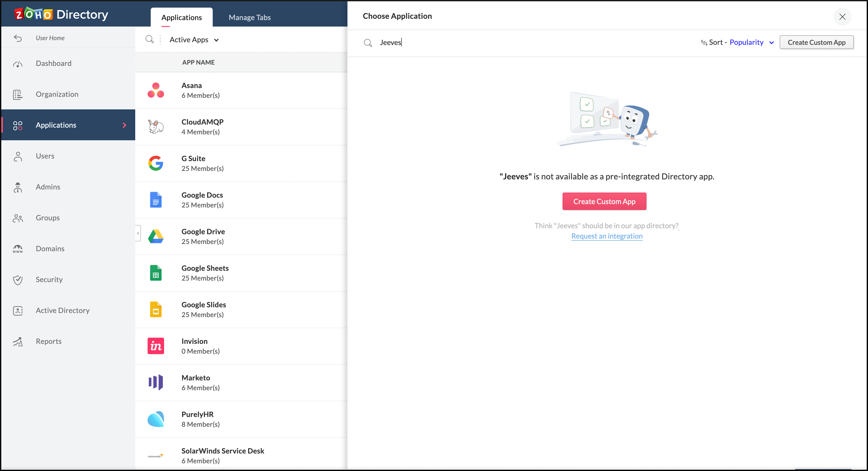Click the Domains www icon

coord(18,249)
